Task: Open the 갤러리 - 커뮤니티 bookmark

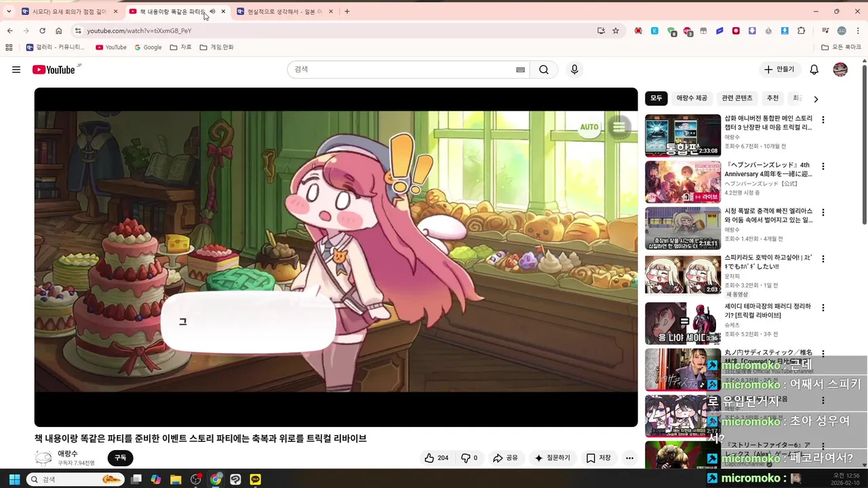Action: [x=55, y=47]
